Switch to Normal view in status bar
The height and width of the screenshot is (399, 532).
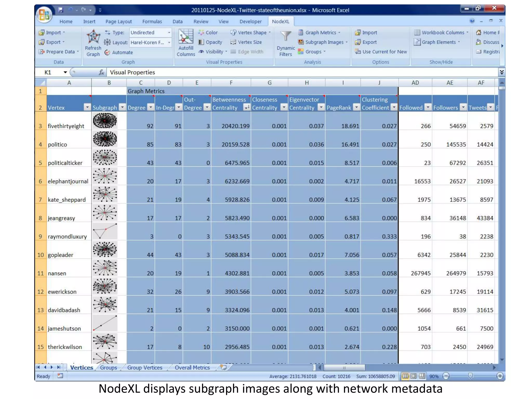(x=405, y=376)
